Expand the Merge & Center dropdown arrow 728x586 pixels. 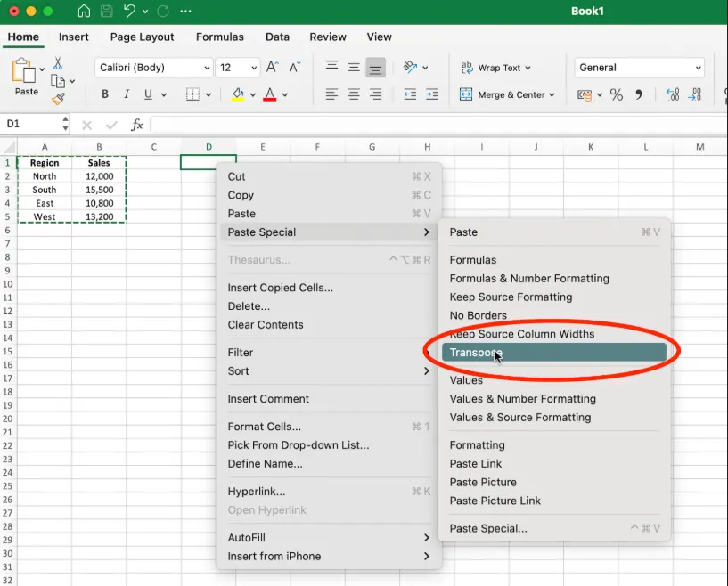tap(552, 94)
